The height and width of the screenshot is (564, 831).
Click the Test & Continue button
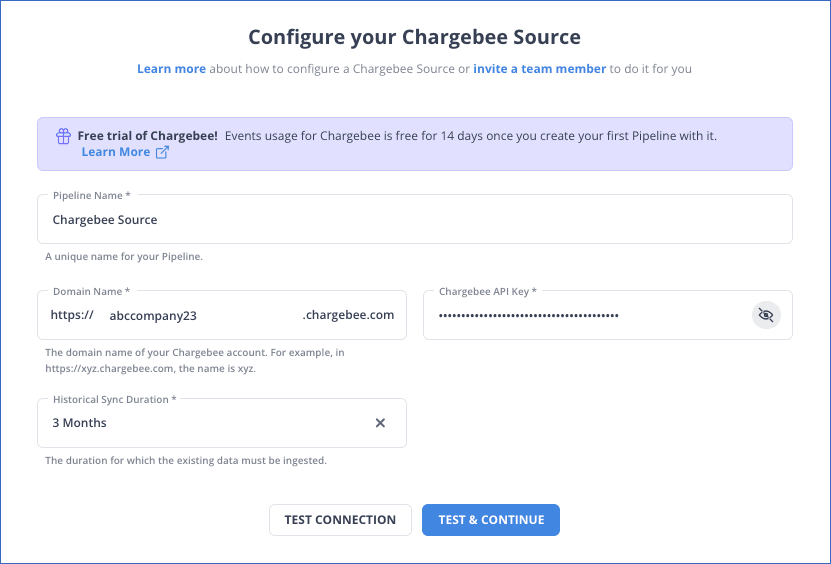(491, 520)
